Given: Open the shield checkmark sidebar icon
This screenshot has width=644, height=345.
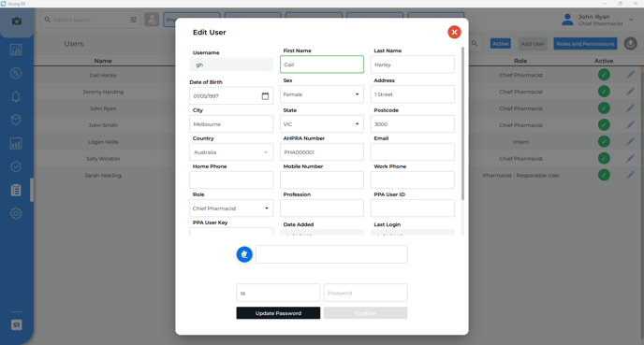Looking at the screenshot, I should (16, 166).
